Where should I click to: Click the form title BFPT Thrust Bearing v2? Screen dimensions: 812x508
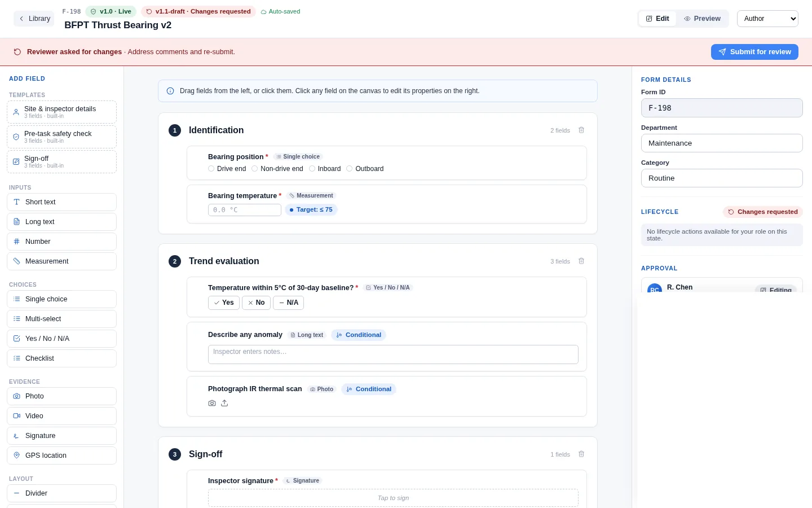click(x=118, y=25)
